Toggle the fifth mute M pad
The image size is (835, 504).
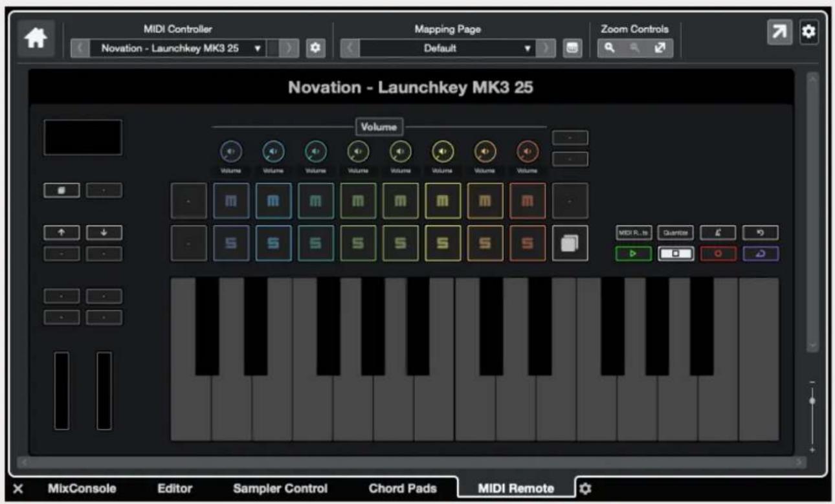point(401,201)
